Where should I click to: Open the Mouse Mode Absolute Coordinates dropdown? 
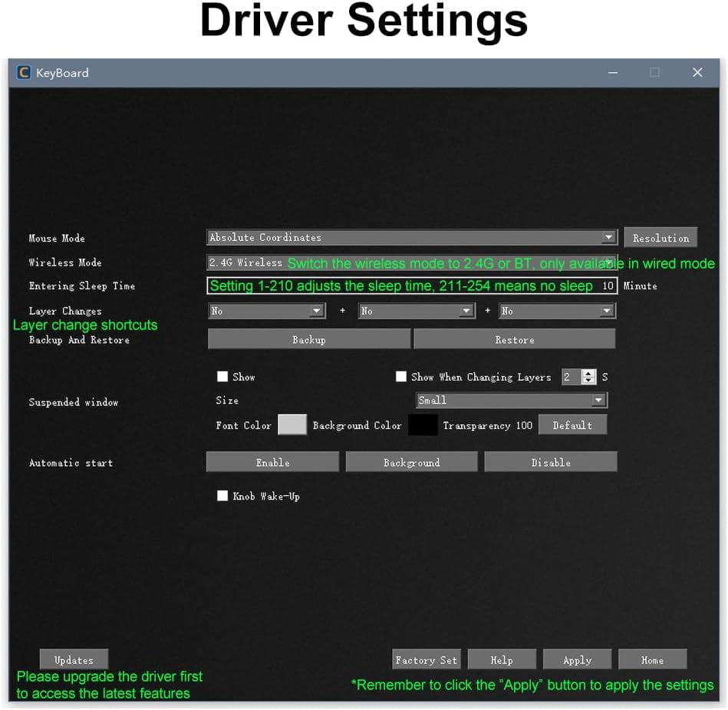[412, 237]
